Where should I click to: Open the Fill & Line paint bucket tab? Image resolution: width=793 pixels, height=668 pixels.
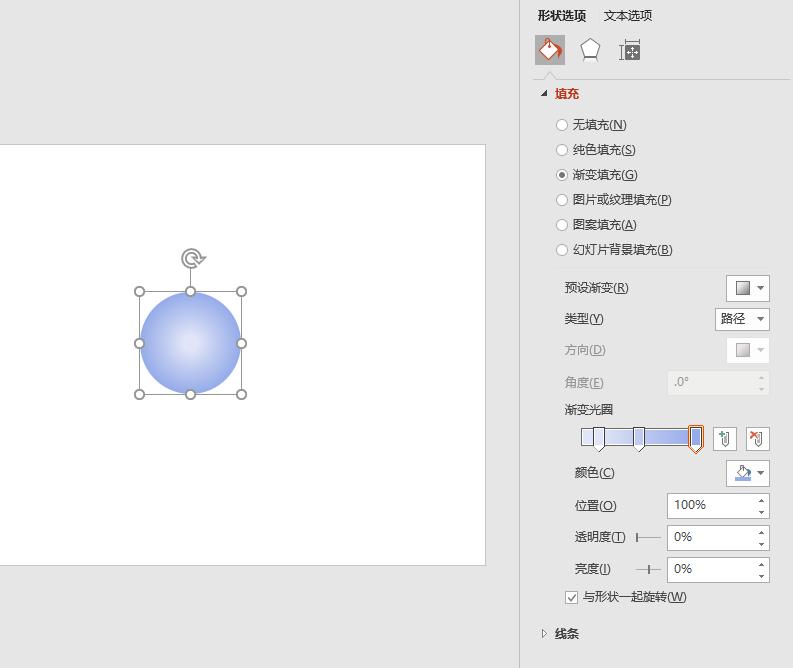pos(550,50)
